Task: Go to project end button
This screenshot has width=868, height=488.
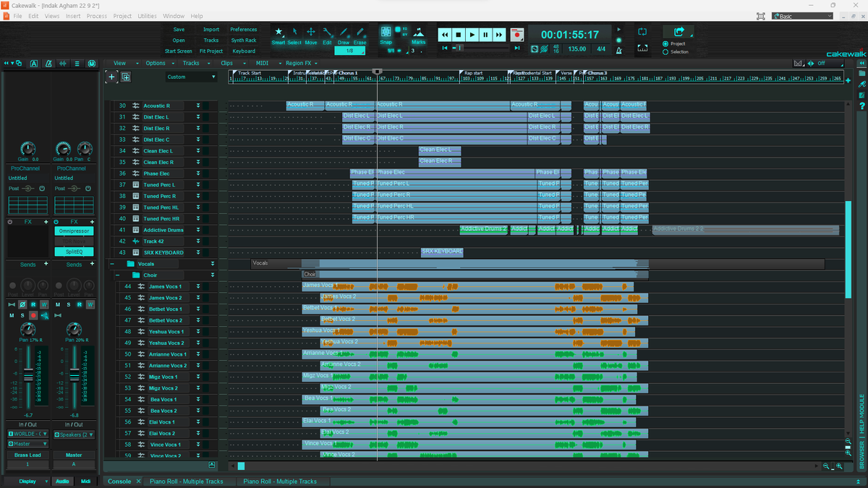Action: 516,48
